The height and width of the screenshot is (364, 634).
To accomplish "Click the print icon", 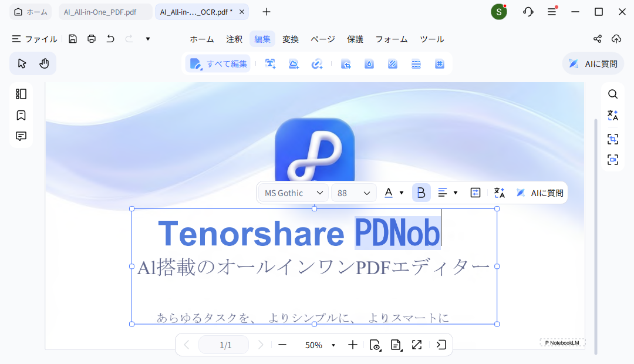I will click(92, 39).
